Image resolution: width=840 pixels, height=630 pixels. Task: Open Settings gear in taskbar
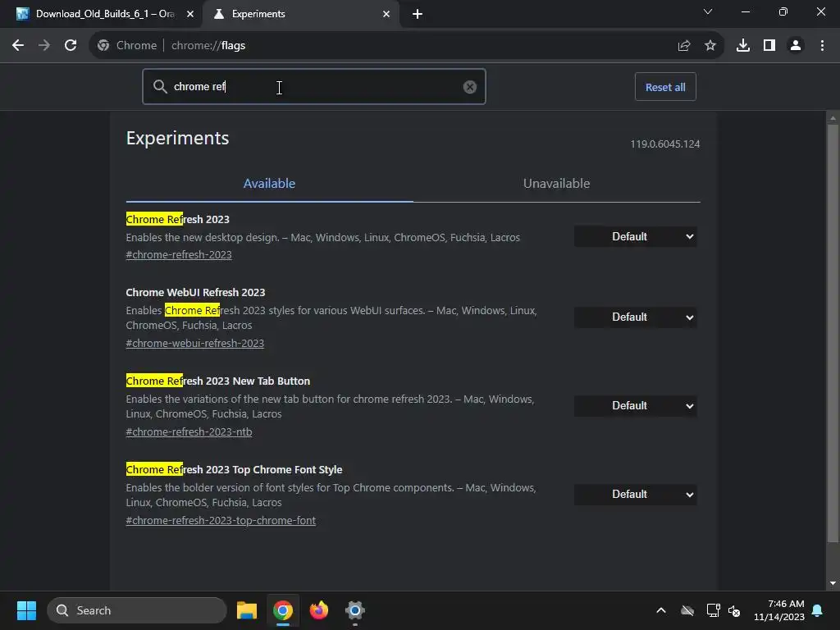pyautogui.click(x=354, y=610)
